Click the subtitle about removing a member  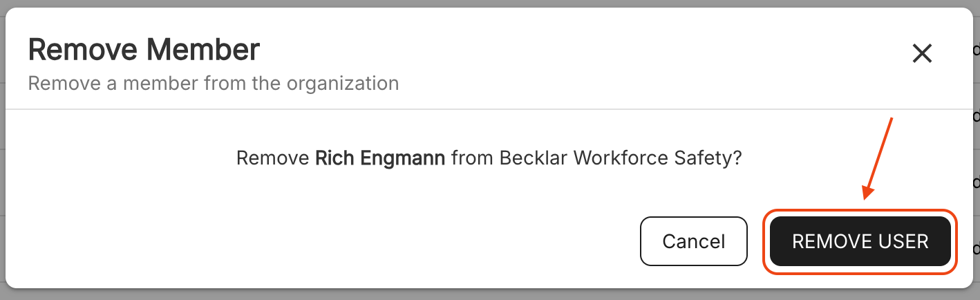pos(213,84)
